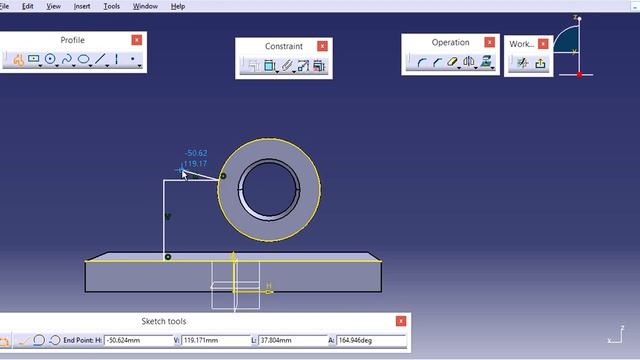Click the coincidence symbol on the base edge
The image size is (640, 360).
pos(168,257)
